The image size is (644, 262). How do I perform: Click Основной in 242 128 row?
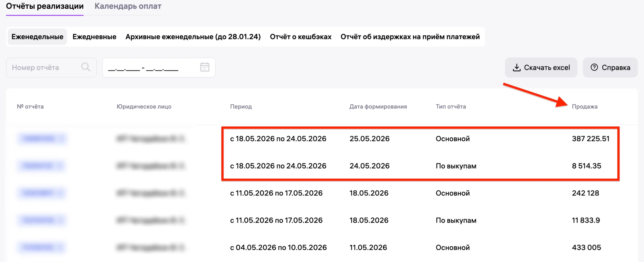click(x=453, y=193)
